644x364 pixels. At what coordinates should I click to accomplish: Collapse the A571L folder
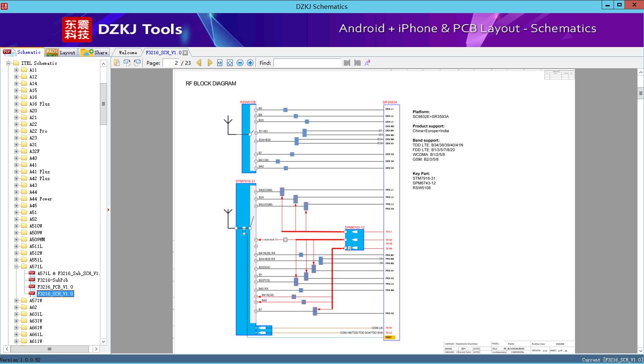16,267
